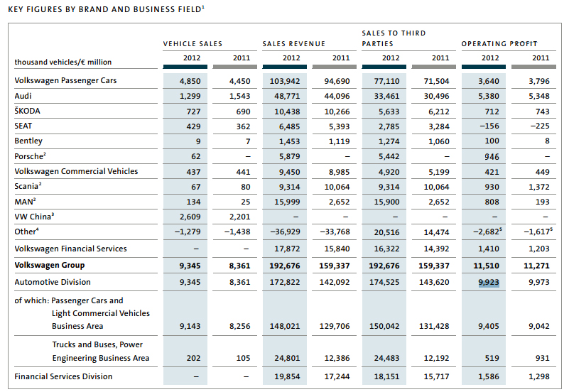Click VW China 2012 vehicle sales 2,609
This screenshot has height=392, width=569.
pos(190,217)
